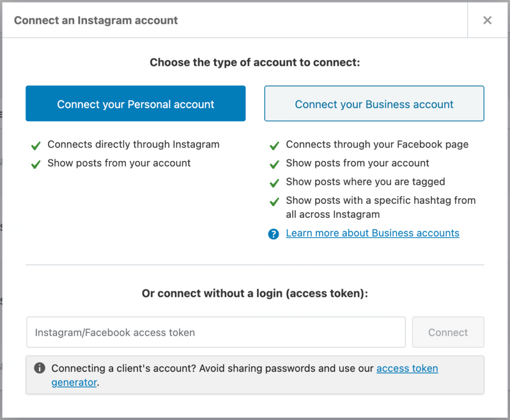Click checkmark beside Connects through your Facebook page
The image size is (510, 420).
pos(274,145)
